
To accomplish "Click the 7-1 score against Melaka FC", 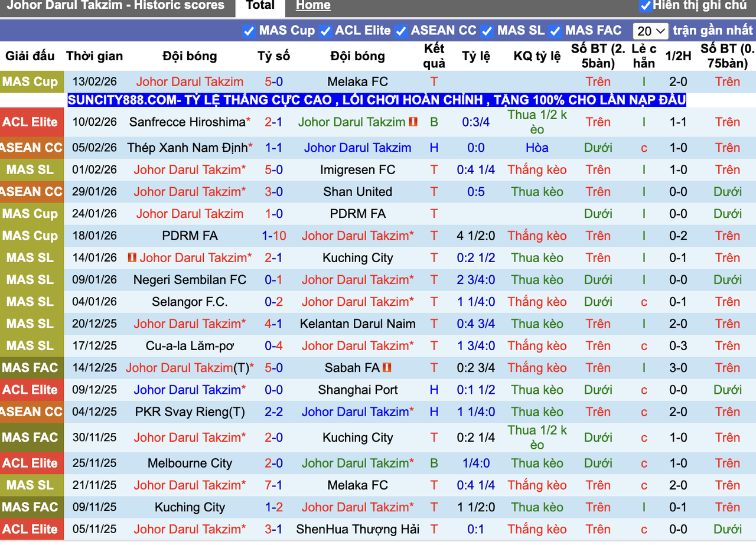I will tap(274, 485).
